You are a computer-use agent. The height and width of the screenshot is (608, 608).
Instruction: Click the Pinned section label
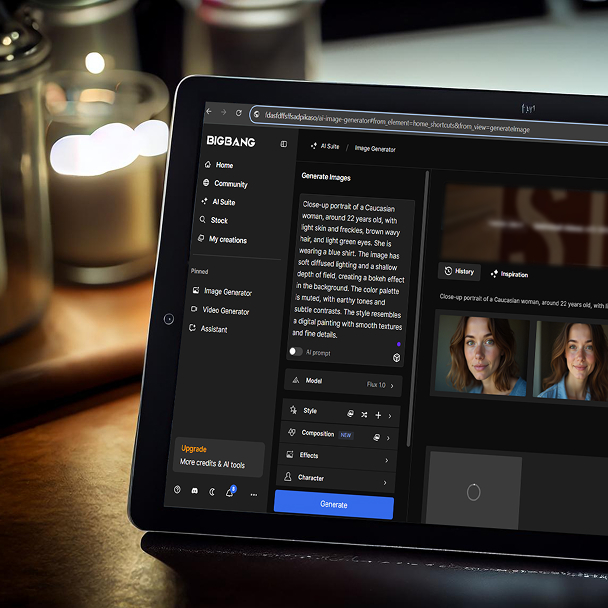pyautogui.click(x=199, y=271)
